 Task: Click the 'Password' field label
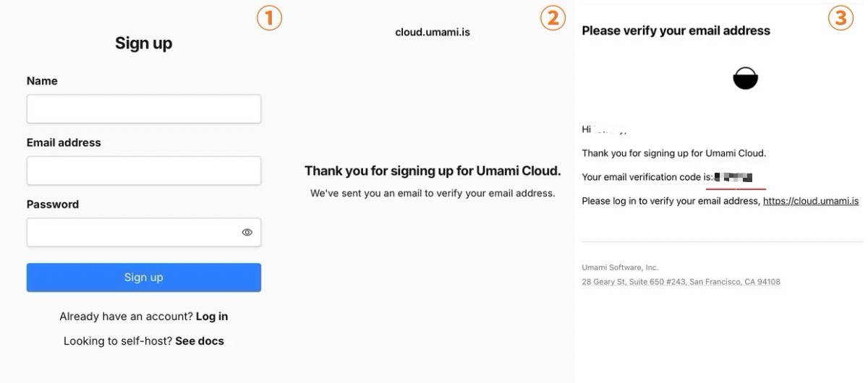[53, 205]
